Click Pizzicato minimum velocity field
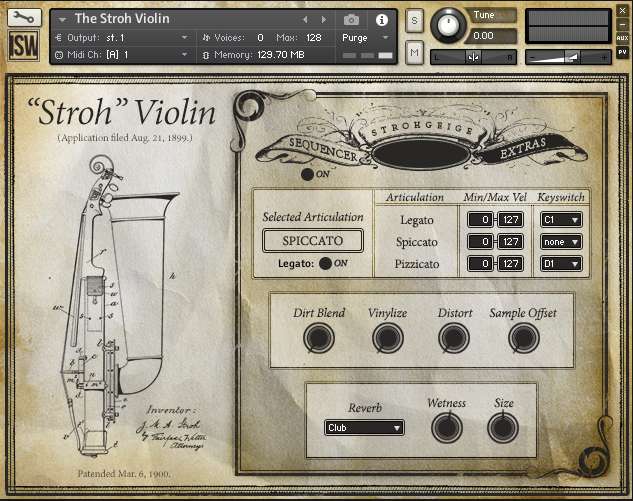The image size is (633, 501). pyautogui.click(x=480, y=264)
